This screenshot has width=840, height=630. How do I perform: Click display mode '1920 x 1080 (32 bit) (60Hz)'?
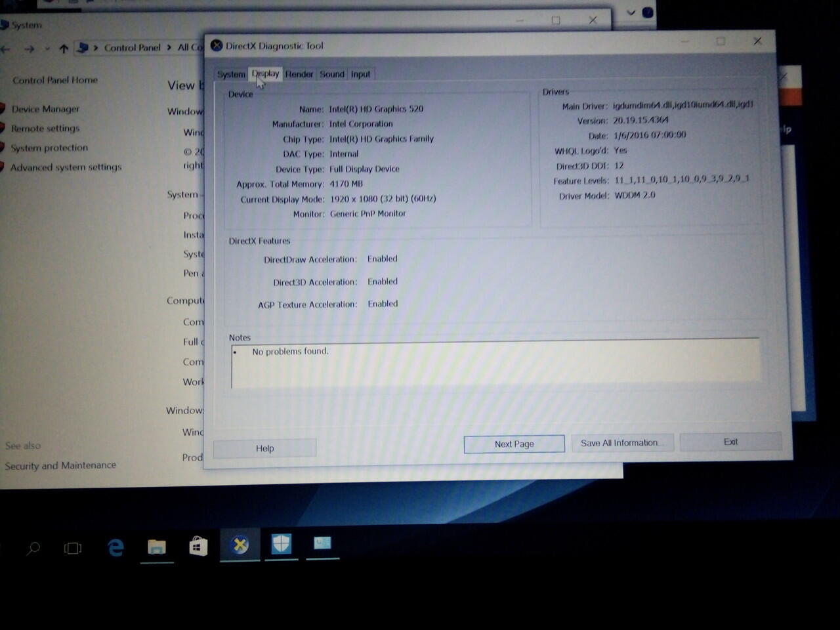pyautogui.click(x=383, y=199)
